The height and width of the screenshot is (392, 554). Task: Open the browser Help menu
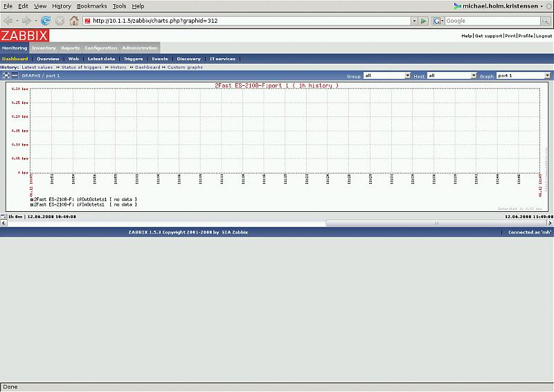138,6
